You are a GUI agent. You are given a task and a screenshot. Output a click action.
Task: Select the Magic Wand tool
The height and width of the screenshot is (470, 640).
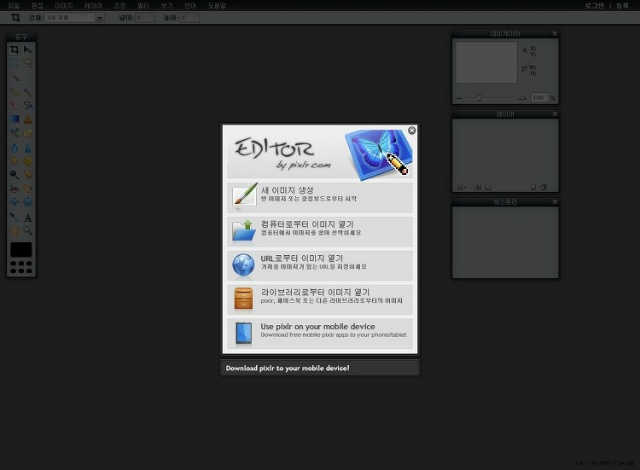pyautogui.click(x=15, y=77)
